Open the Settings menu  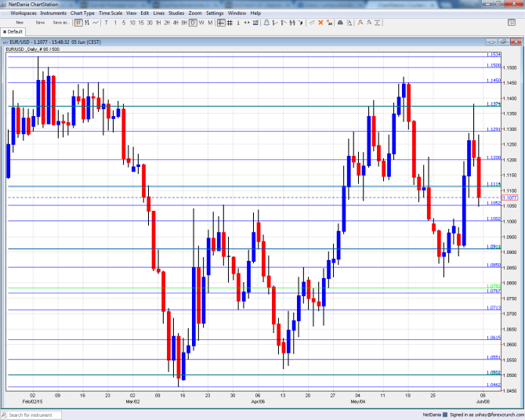(x=215, y=13)
